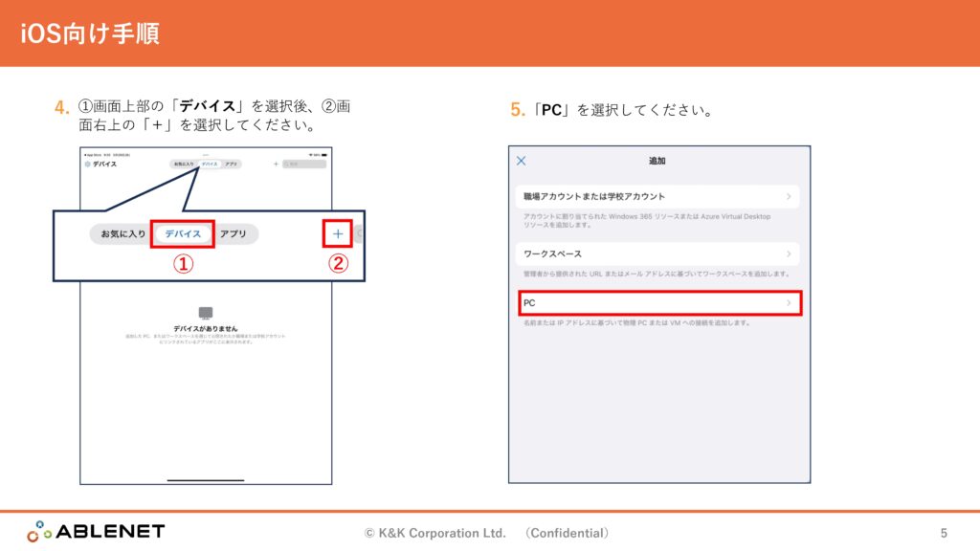Select the ワークスペース option label

click(x=552, y=254)
